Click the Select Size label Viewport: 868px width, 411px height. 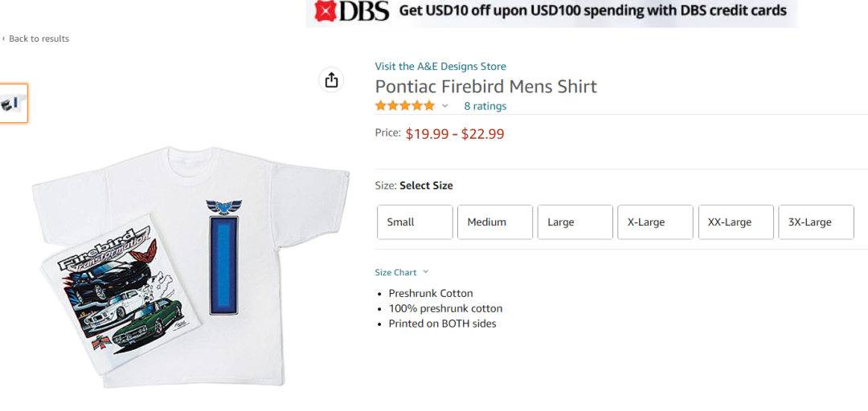pos(426,185)
